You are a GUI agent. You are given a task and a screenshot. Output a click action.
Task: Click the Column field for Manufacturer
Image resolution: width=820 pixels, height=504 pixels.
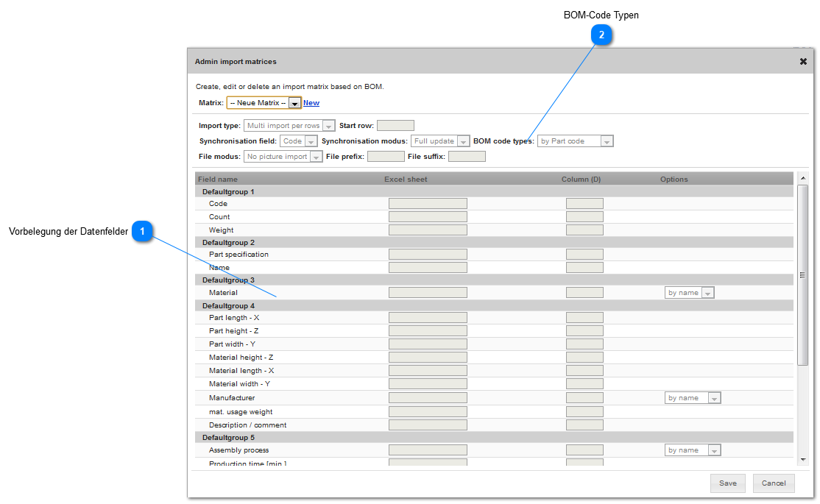click(584, 398)
